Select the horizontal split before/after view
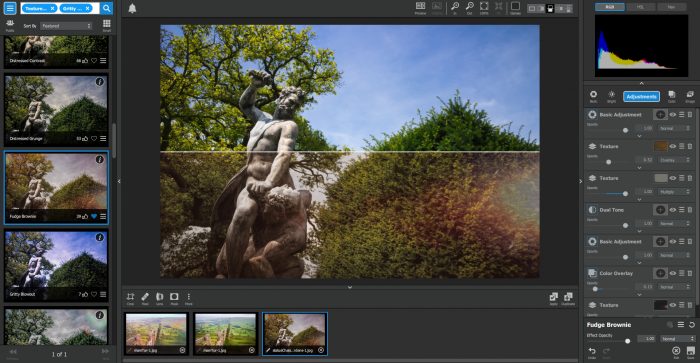 550,8
